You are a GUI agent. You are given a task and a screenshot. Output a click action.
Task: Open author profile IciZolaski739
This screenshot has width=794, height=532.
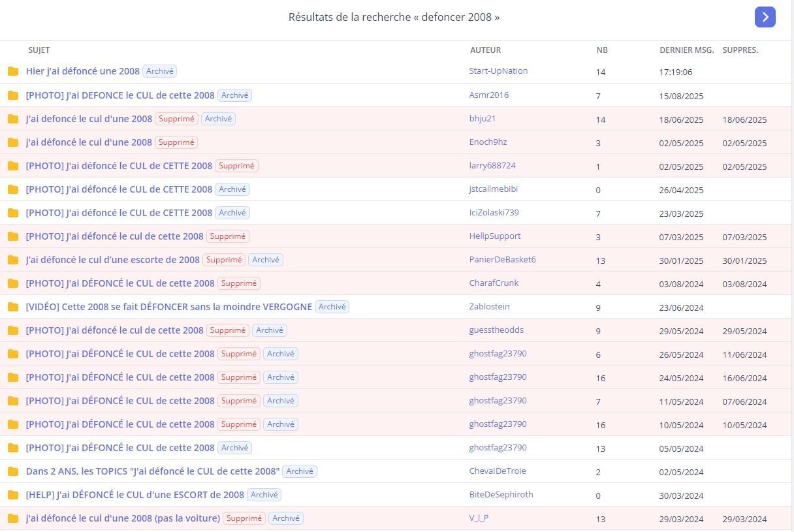click(x=494, y=212)
